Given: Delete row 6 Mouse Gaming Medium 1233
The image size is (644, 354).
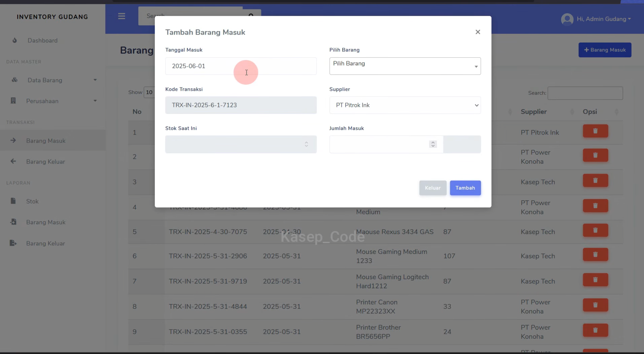Looking at the screenshot, I should pyautogui.click(x=595, y=255).
